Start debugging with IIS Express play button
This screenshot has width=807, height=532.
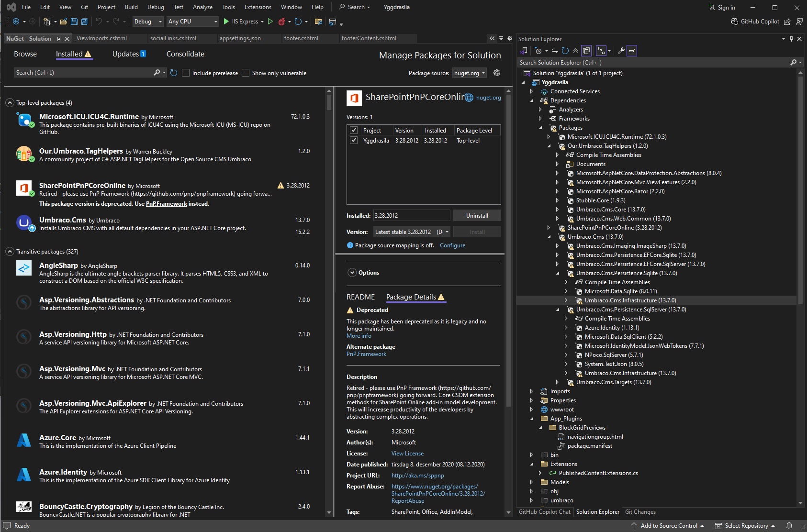tap(226, 22)
